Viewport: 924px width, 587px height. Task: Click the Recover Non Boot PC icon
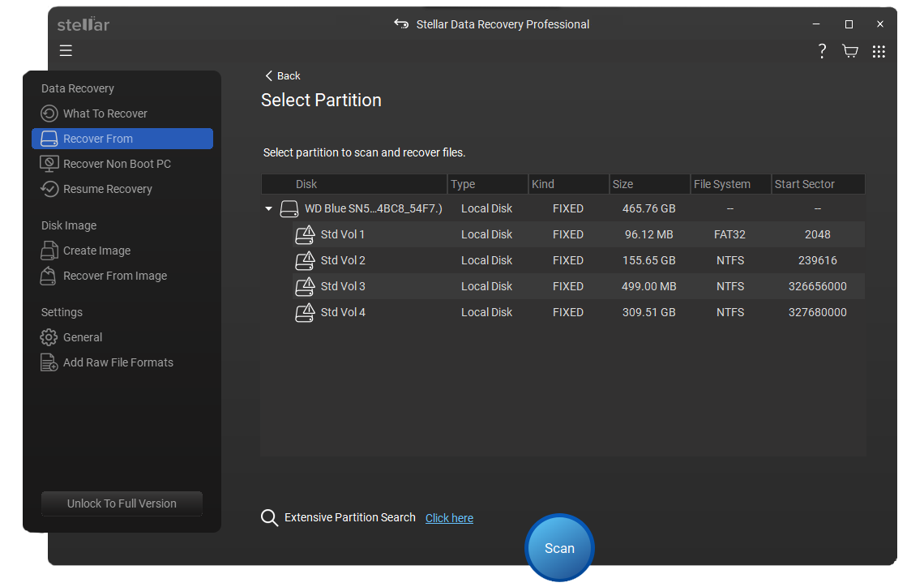coord(49,164)
